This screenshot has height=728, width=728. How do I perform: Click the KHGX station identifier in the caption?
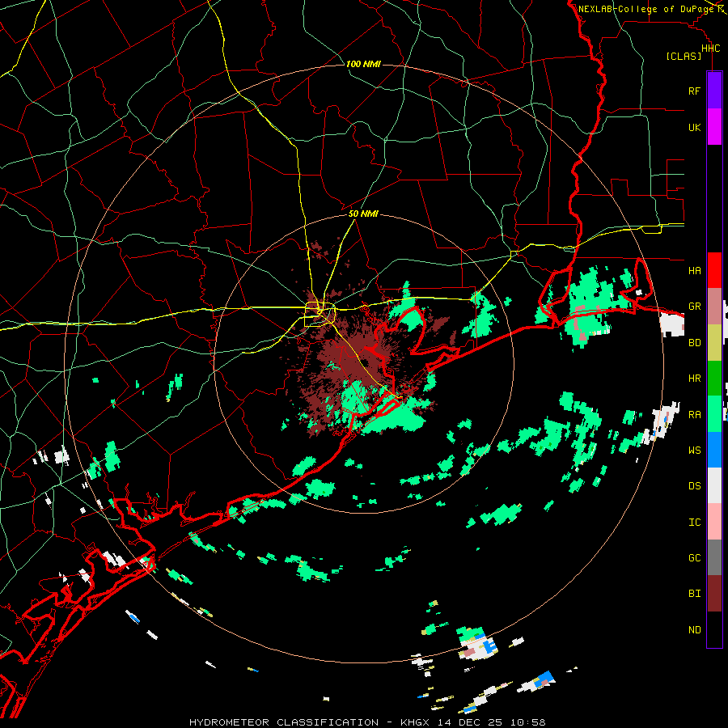click(x=415, y=722)
